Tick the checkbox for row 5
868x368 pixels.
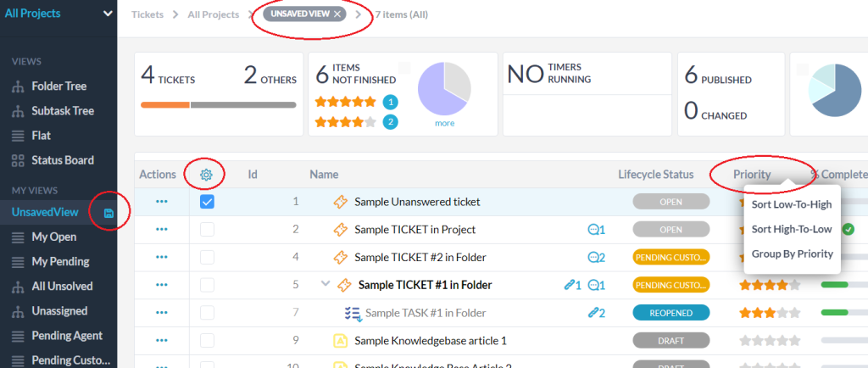(x=208, y=285)
